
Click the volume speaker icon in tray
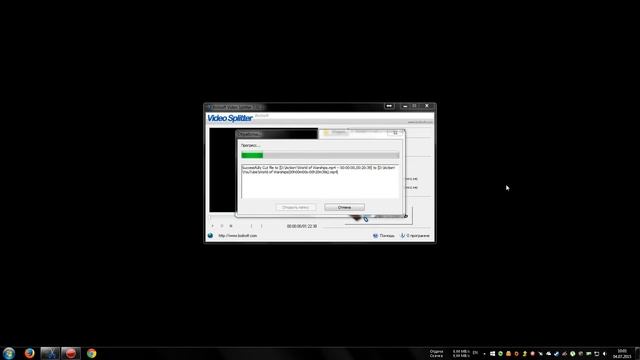point(604,353)
